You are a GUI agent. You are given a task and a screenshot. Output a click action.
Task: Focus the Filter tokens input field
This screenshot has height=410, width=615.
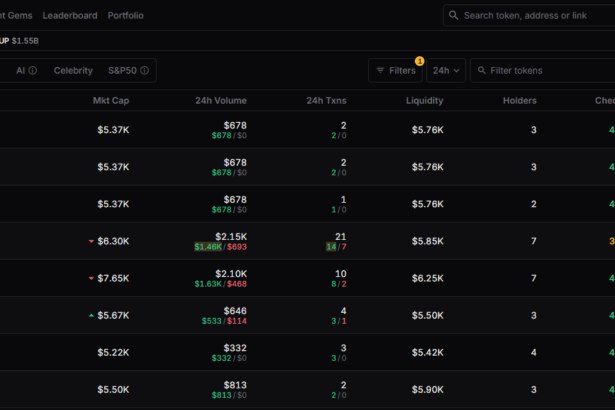coord(543,70)
